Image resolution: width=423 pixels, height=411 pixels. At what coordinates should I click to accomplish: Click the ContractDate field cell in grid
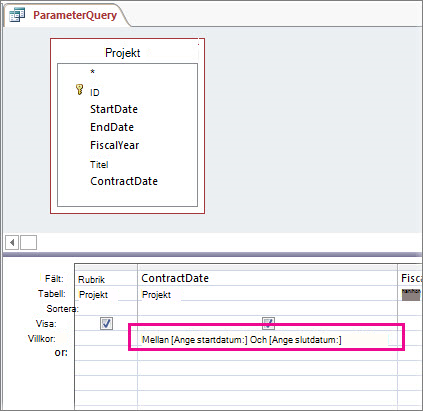coord(267,278)
